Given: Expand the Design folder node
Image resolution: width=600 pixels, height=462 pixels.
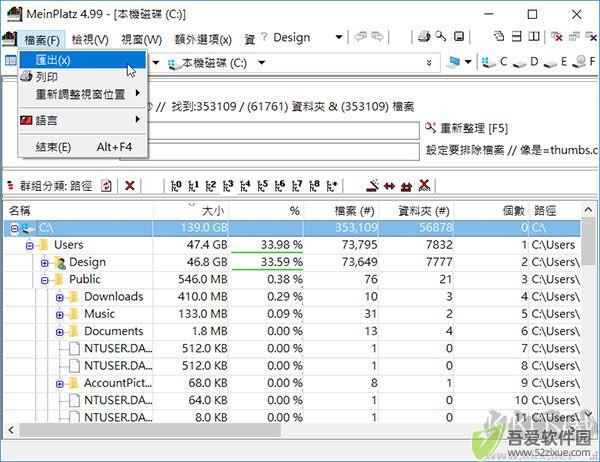Looking at the screenshot, I should point(44,263).
